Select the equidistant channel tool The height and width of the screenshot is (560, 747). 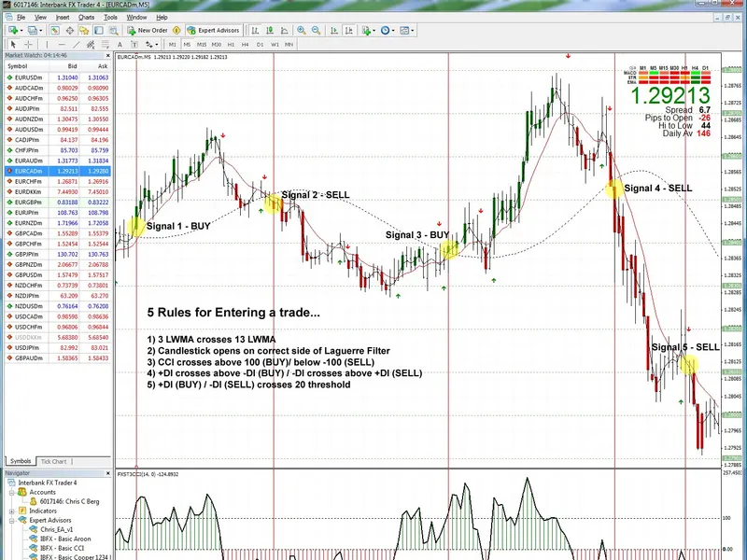[91, 44]
